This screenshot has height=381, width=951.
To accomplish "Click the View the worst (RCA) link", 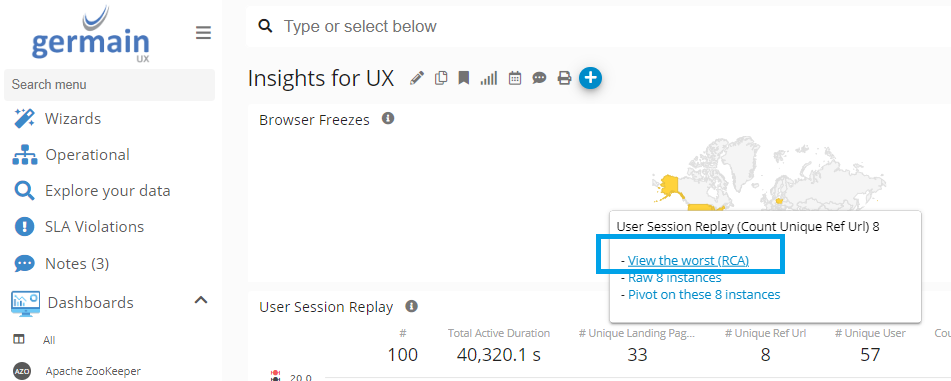I will (688, 261).
